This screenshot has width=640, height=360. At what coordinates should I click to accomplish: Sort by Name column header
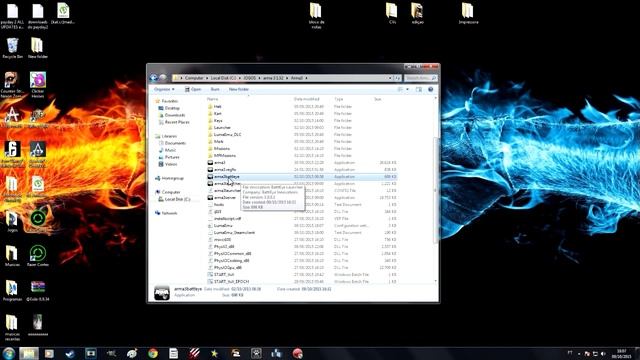[212, 99]
